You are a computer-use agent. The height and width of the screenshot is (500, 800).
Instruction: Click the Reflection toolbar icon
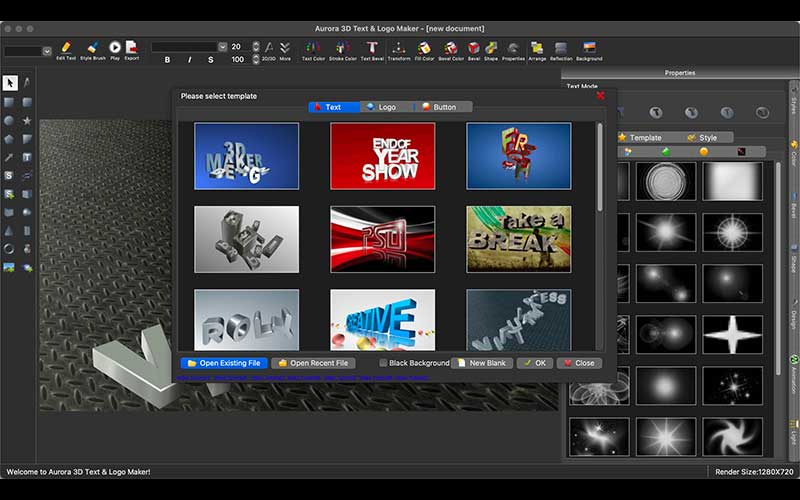(561, 51)
